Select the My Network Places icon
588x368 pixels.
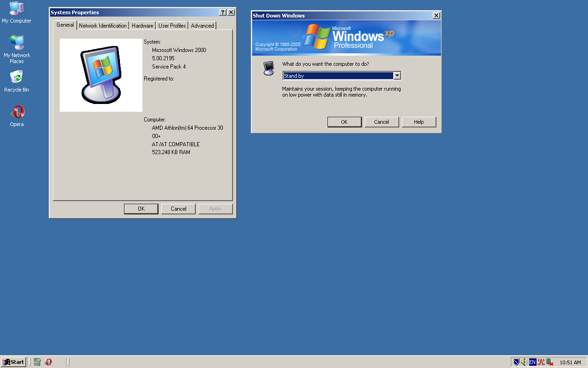pyautogui.click(x=17, y=49)
